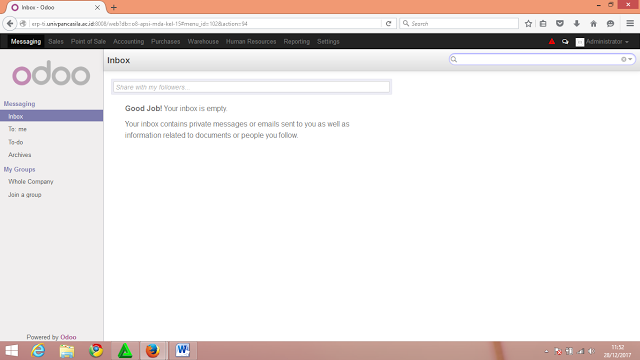The width and height of the screenshot is (640, 360).
Task: Open the Settings menu
Action: pos(328,42)
